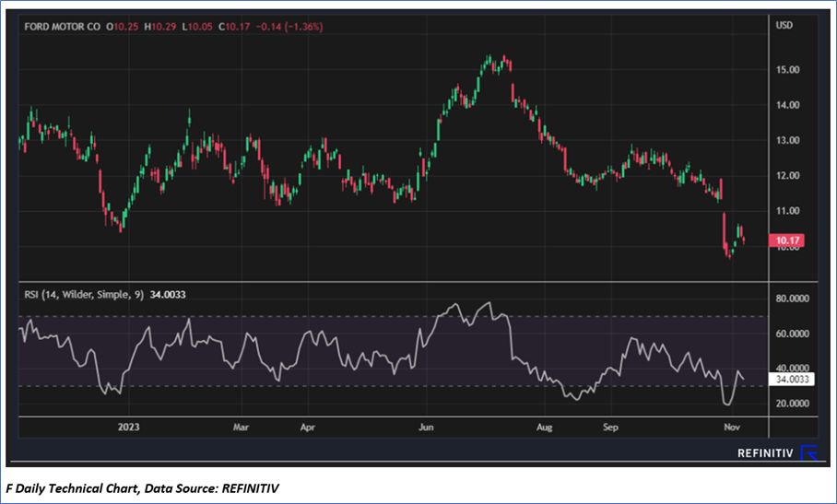The image size is (837, 504).
Task: Click the 2023 time axis label
Action: 129,428
